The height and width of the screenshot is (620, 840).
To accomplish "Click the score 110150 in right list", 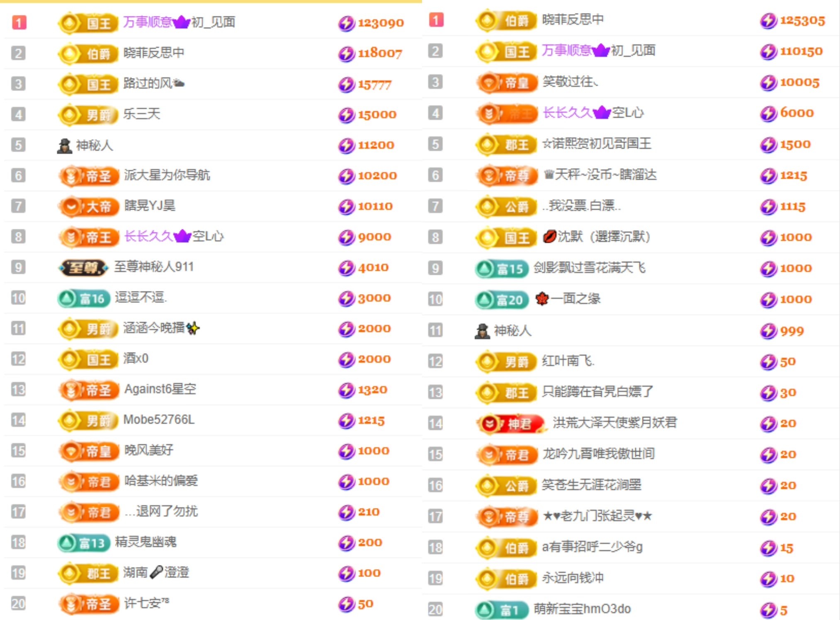I will 801,51.
